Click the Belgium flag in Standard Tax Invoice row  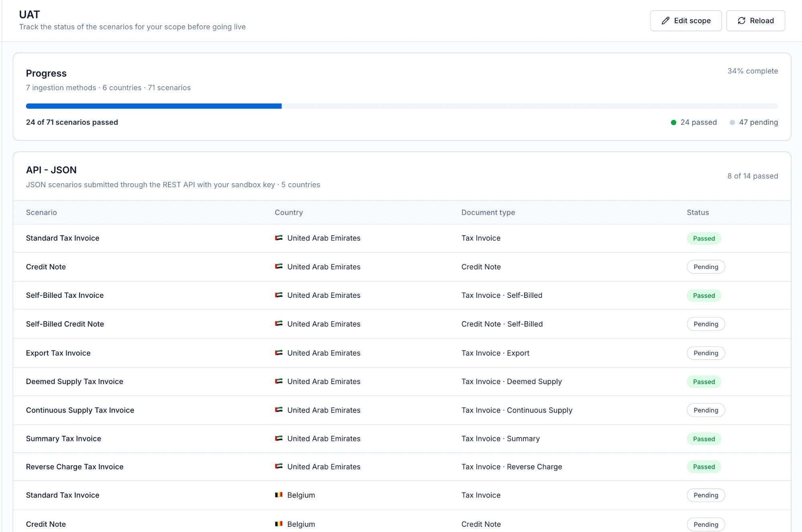click(x=279, y=495)
